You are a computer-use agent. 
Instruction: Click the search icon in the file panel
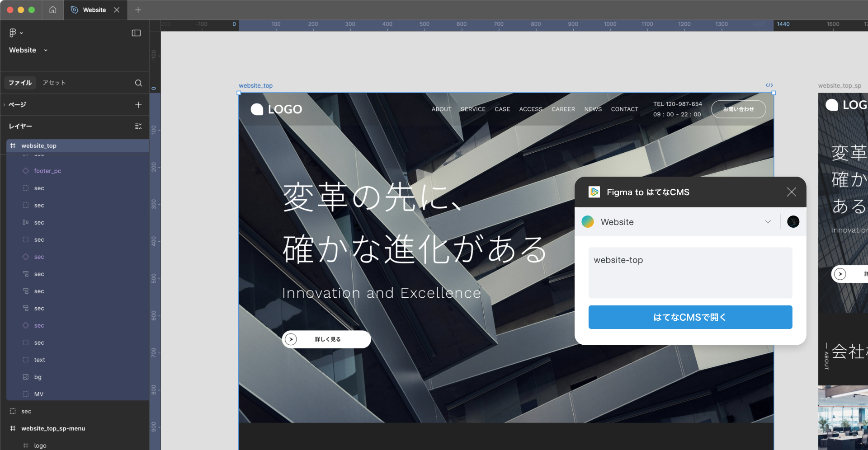(138, 83)
